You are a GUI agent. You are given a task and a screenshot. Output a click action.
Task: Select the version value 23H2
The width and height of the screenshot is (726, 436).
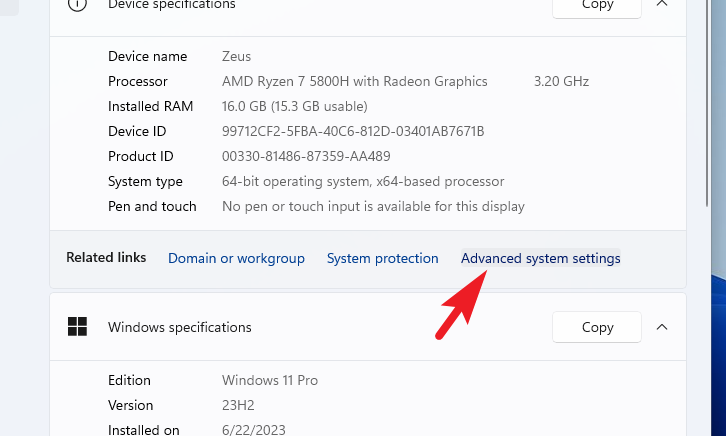coord(238,405)
